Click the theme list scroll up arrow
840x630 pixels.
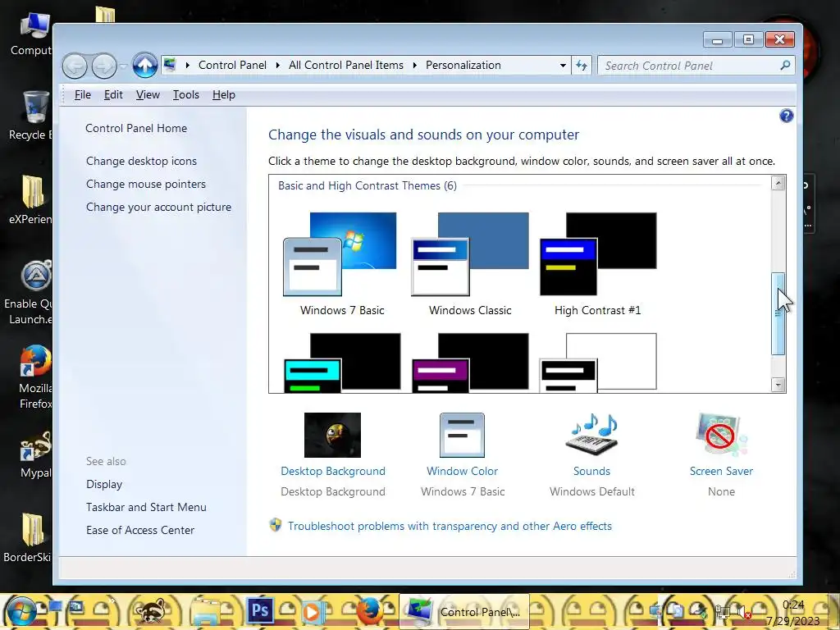778,183
